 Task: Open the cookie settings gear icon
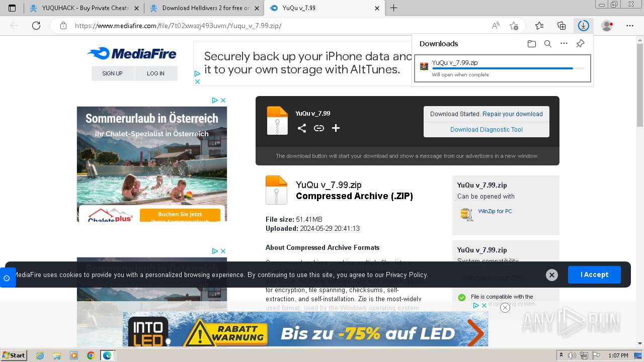coord(7,278)
